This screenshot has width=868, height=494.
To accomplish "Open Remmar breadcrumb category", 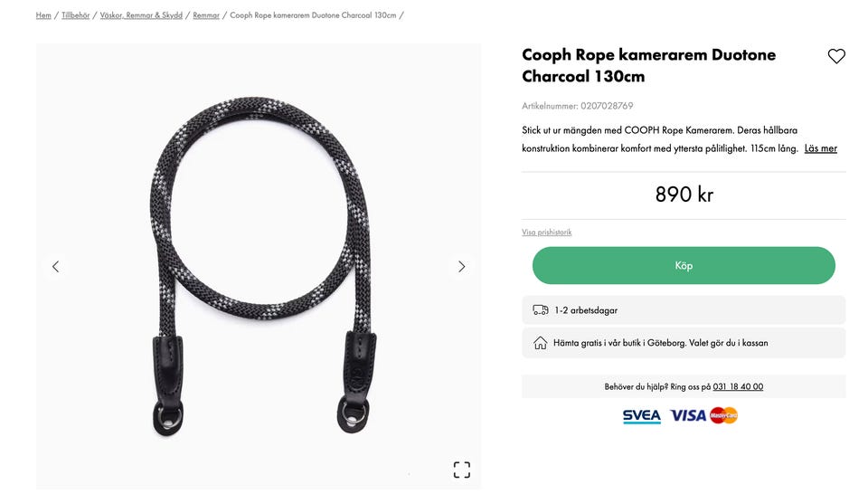I will pos(206,15).
